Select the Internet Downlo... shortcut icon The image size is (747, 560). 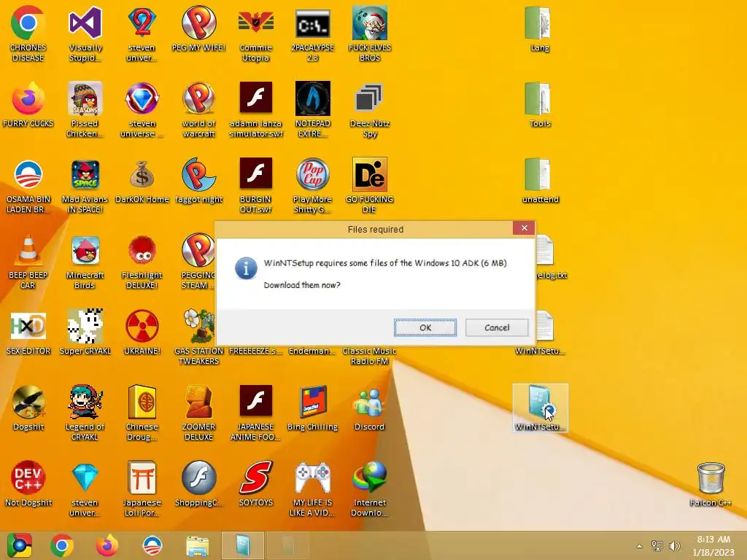369,489
